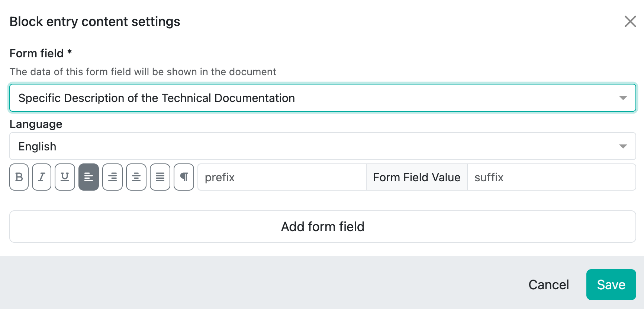This screenshot has height=309, width=644.
Task: Select right text alignment
Action: [x=112, y=177]
